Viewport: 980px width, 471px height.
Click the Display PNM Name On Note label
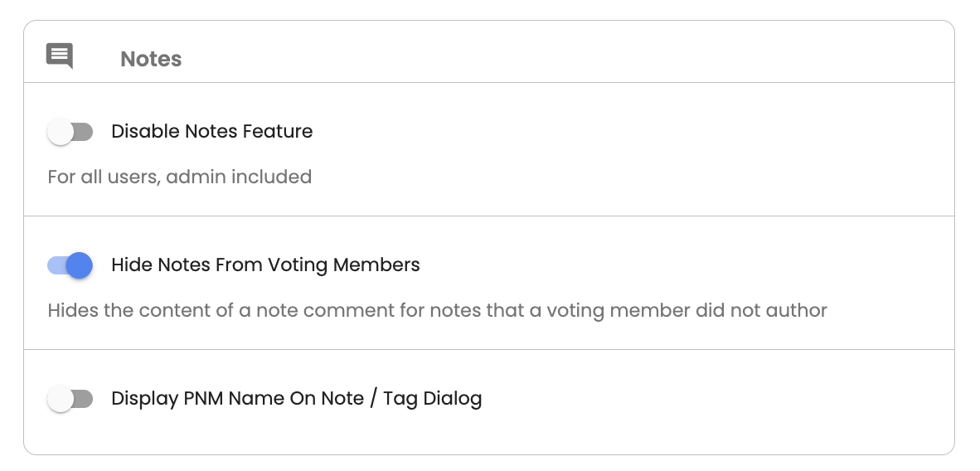tap(296, 398)
